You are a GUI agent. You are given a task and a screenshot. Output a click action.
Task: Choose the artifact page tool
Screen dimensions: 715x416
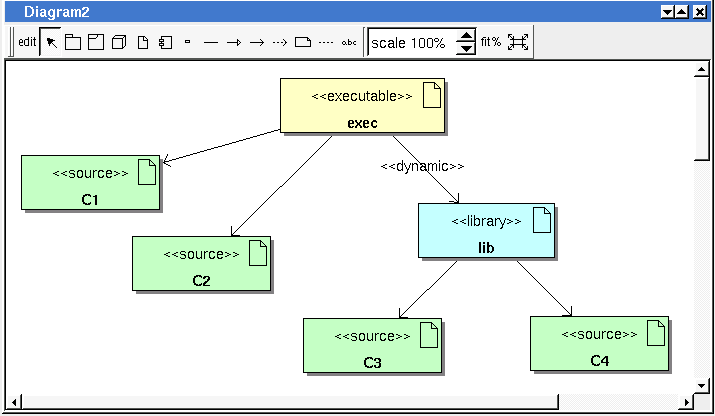pos(143,42)
